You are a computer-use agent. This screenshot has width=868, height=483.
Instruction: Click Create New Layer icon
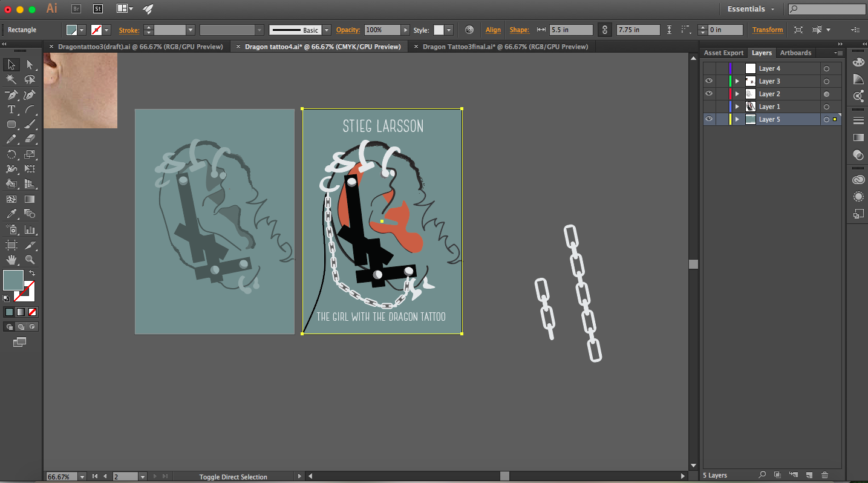(x=809, y=475)
